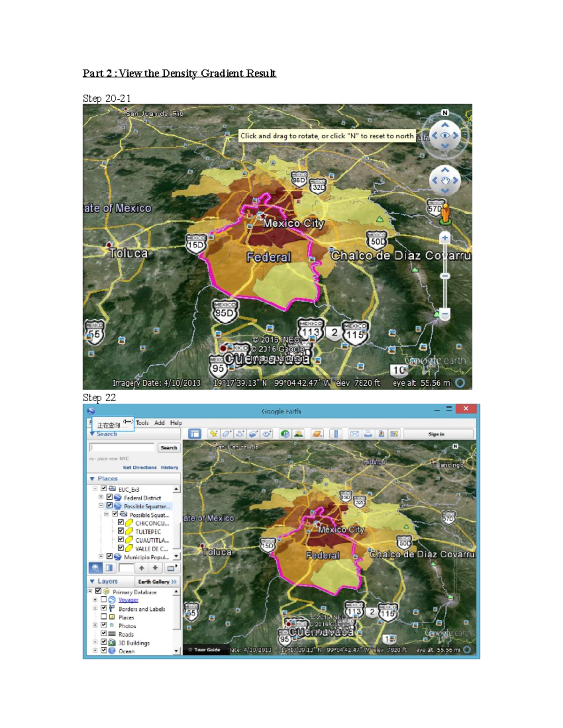Viewport: 563px width, 728px height.
Task: Add an image overlay from the toolbar
Action: point(253,434)
